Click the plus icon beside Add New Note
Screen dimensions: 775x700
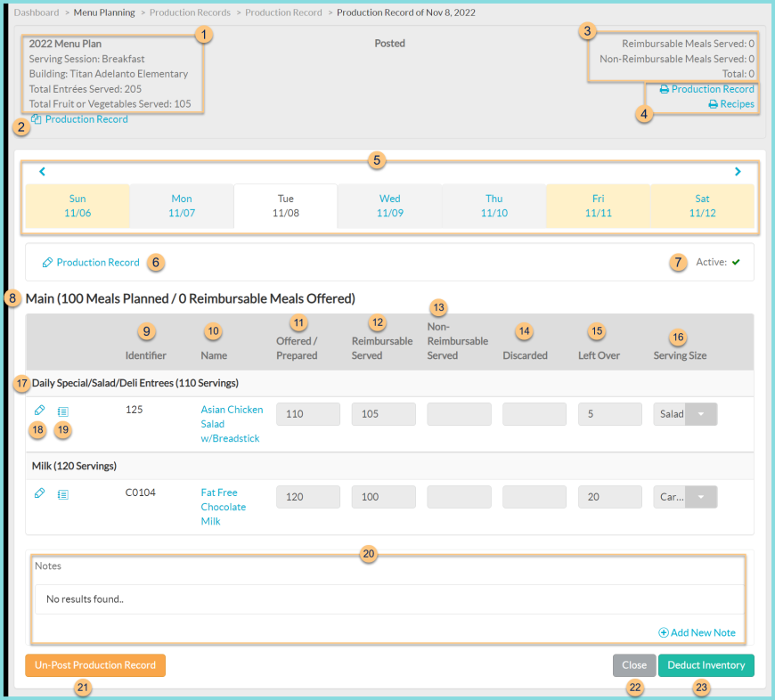(x=662, y=632)
